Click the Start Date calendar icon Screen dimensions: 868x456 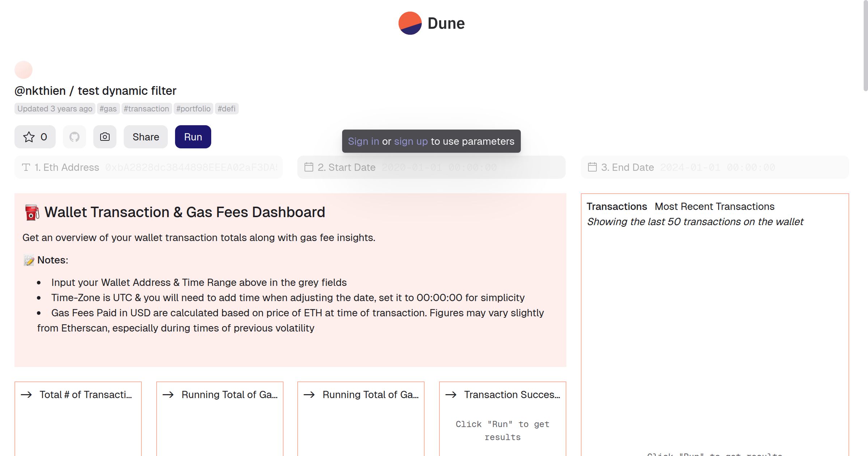click(309, 167)
